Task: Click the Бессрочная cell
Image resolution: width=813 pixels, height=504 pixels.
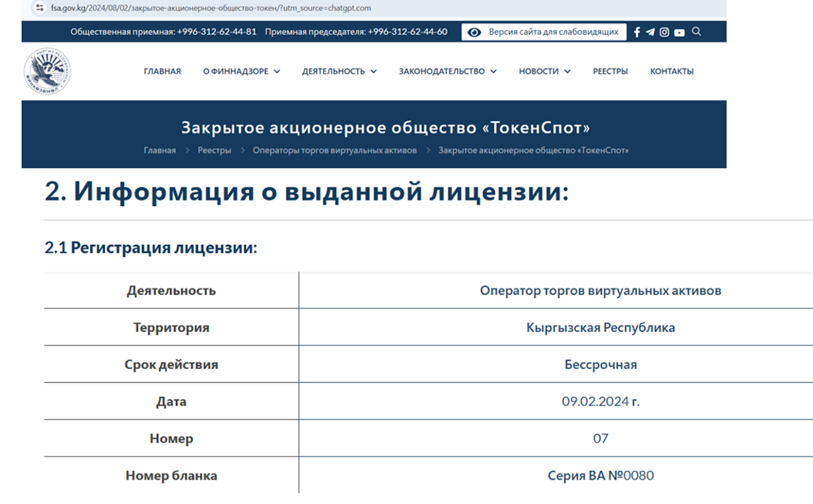Action: pyautogui.click(x=601, y=365)
